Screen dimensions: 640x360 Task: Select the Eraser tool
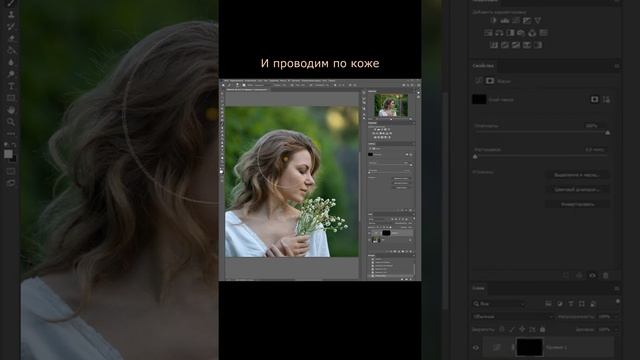tap(11, 38)
